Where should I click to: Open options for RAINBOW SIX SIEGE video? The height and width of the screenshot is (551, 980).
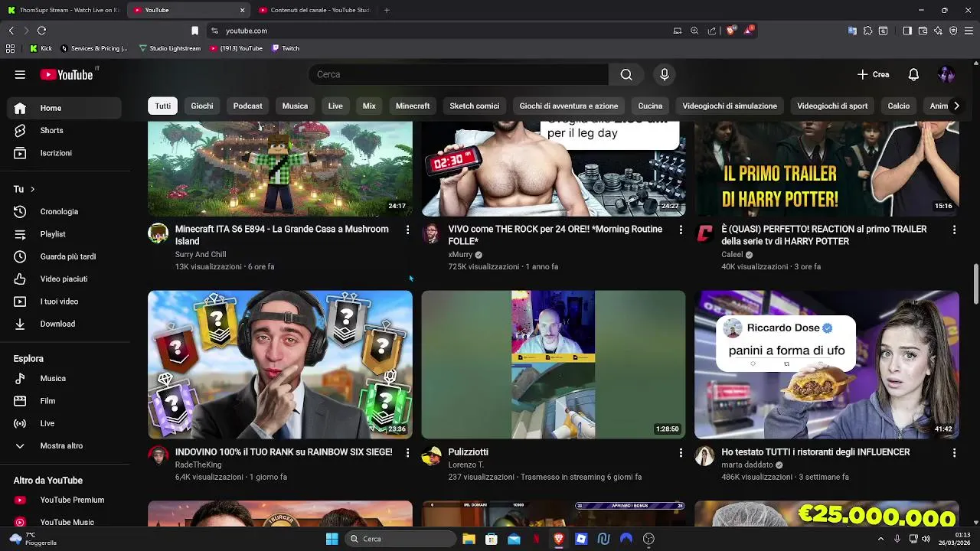coord(407,453)
